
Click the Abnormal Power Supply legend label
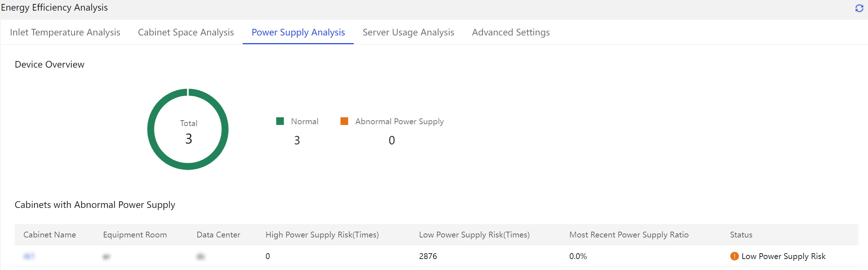pos(399,121)
